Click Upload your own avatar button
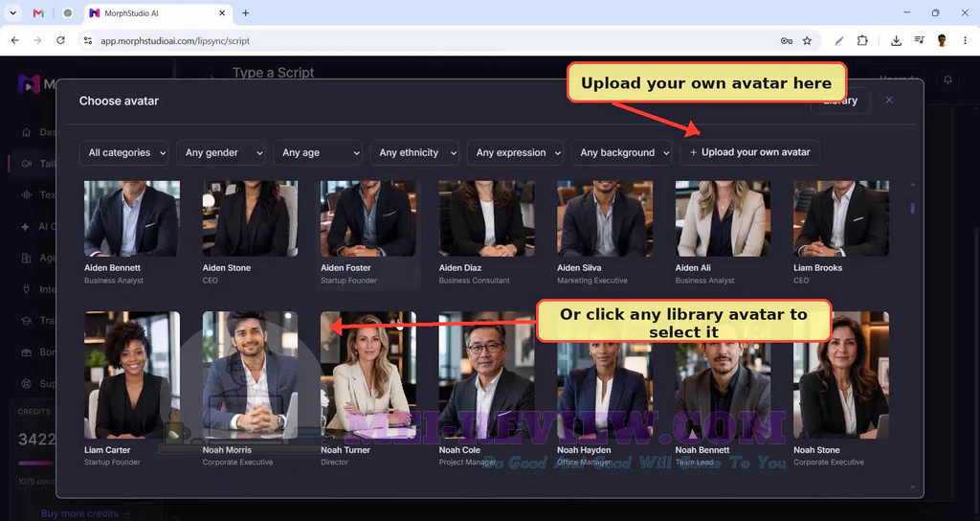Image resolution: width=980 pixels, height=521 pixels. 750,152
